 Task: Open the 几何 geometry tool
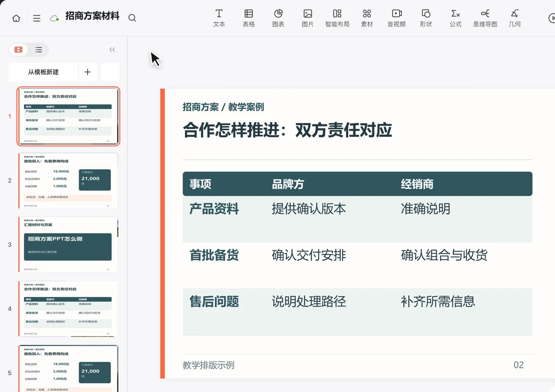click(x=515, y=18)
